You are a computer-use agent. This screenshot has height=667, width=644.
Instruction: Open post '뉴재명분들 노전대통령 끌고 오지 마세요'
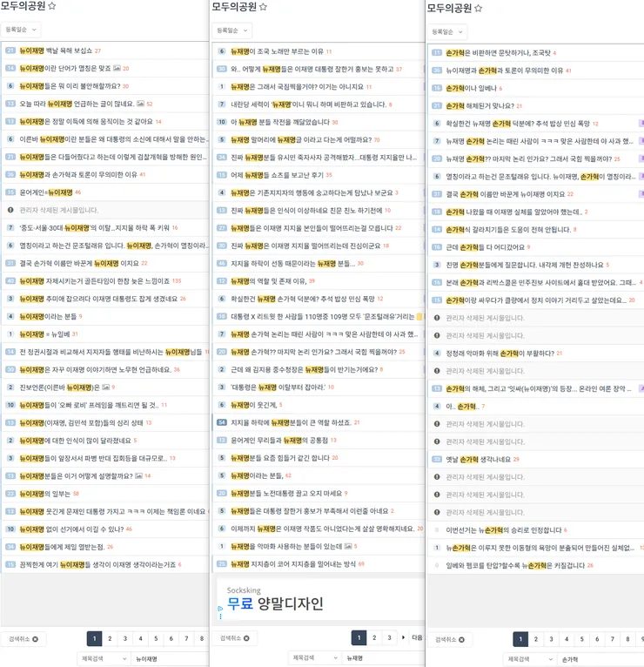click(286, 493)
